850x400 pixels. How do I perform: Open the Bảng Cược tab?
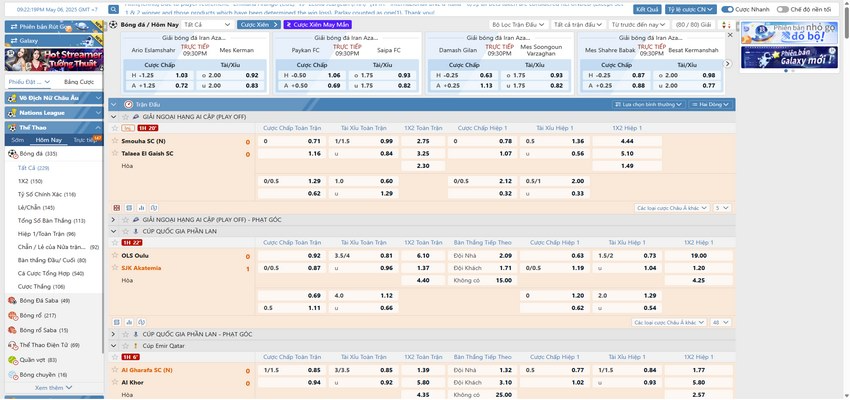[x=79, y=82]
